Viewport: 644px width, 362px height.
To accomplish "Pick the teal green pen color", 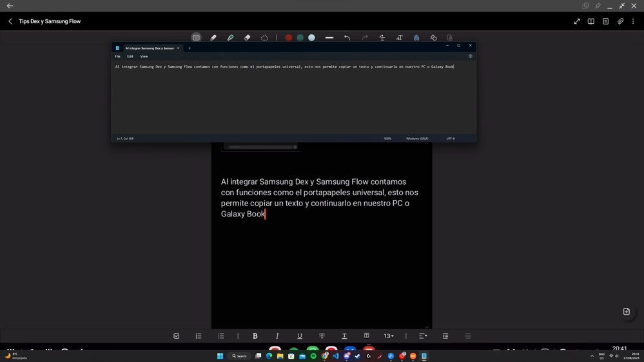I will (300, 37).
